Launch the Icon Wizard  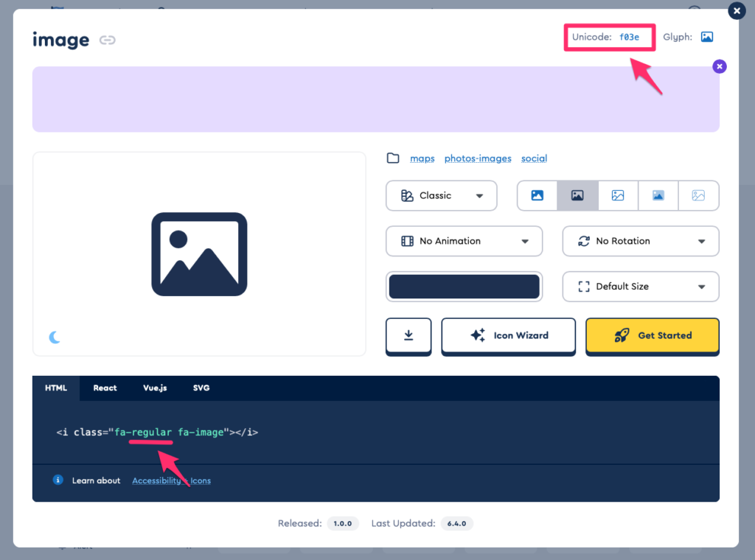pyautogui.click(x=509, y=336)
